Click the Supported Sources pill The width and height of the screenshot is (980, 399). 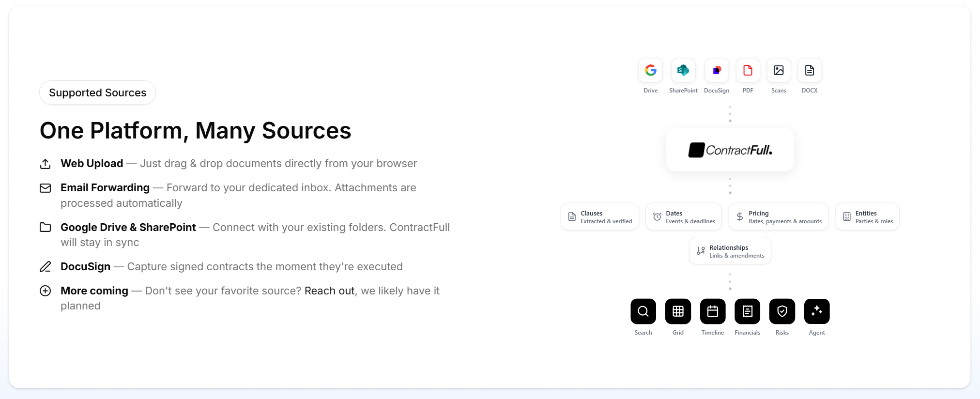tap(97, 92)
